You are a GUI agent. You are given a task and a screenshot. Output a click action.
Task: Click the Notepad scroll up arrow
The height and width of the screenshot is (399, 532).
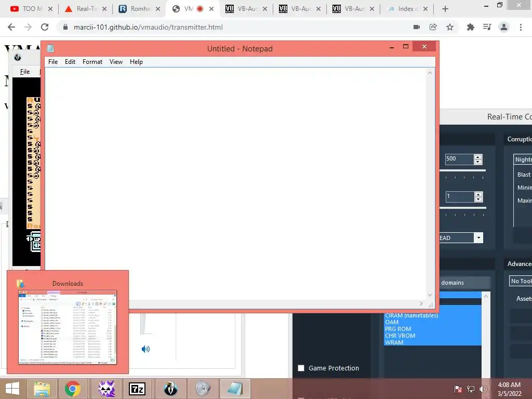coord(430,73)
